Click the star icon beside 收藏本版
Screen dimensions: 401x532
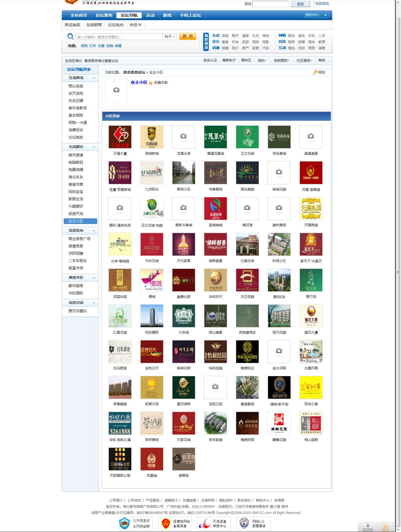[x=151, y=83]
